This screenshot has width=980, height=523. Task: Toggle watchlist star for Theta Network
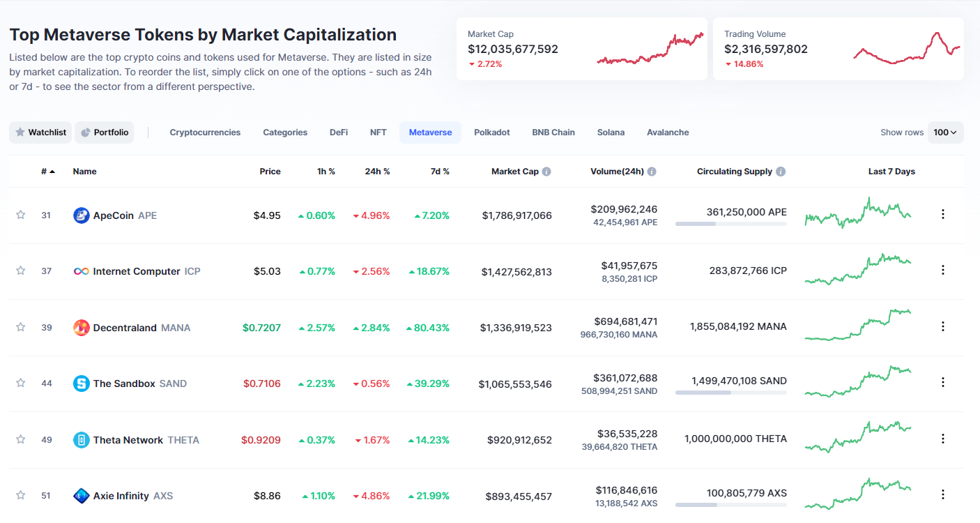pyautogui.click(x=20, y=439)
